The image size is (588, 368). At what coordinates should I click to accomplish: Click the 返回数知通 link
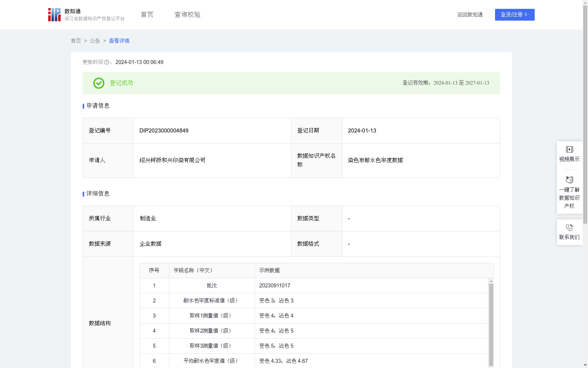[x=470, y=15]
